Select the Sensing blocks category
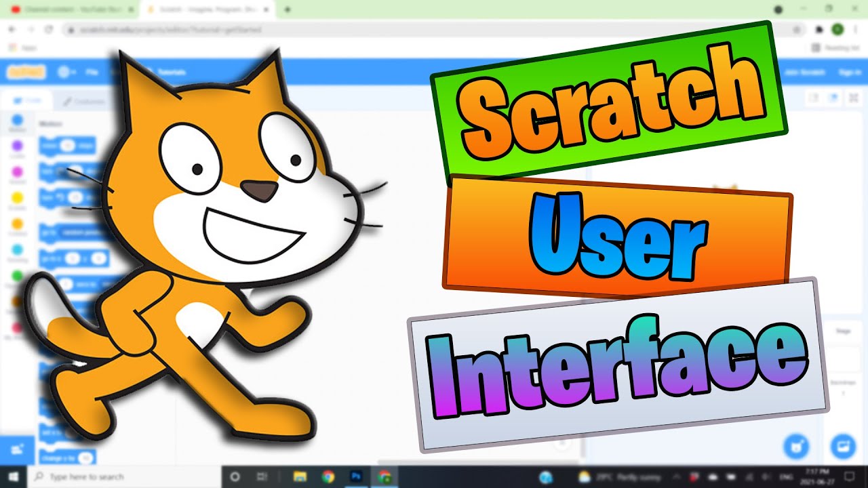Screen dimensions: 868x488 (18, 253)
